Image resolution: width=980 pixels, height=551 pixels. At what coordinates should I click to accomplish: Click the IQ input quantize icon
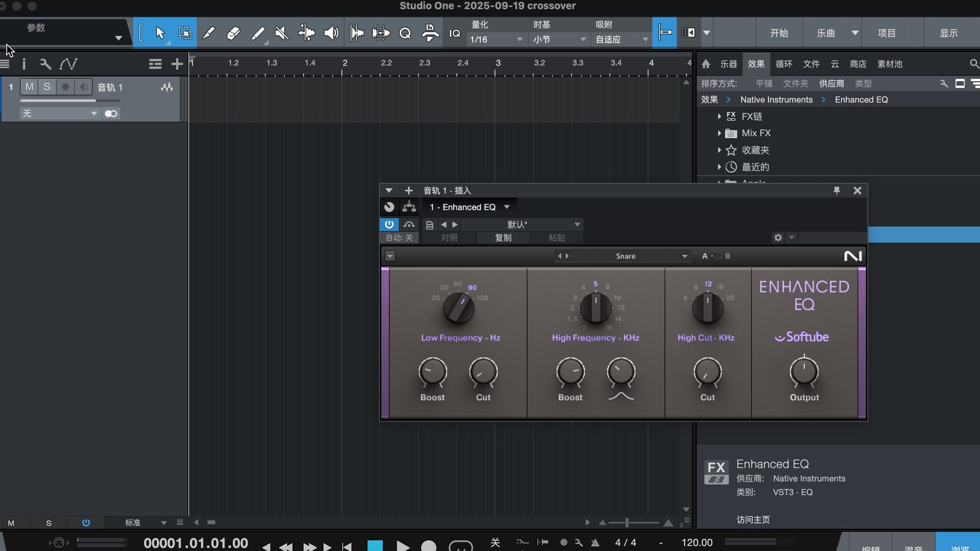(454, 33)
